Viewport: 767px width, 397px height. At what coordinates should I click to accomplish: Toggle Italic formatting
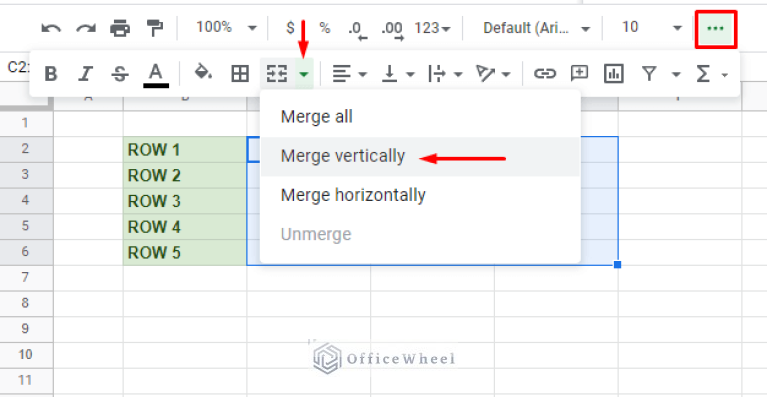pyautogui.click(x=85, y=74)
